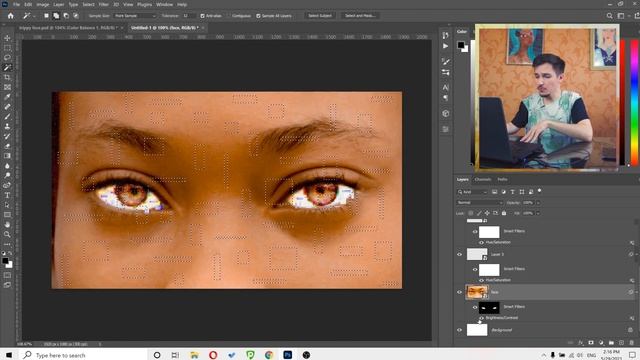Open the Window menu

pos(164,4)
